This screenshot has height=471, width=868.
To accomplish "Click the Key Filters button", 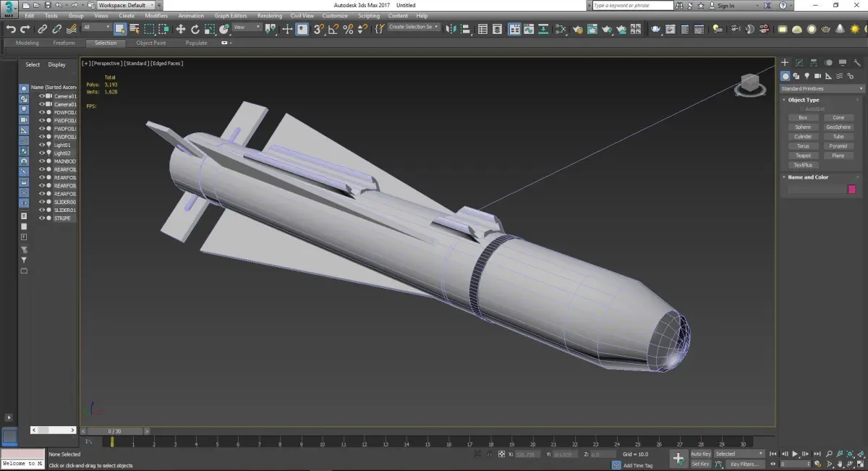I will click(x=744, y=464).
